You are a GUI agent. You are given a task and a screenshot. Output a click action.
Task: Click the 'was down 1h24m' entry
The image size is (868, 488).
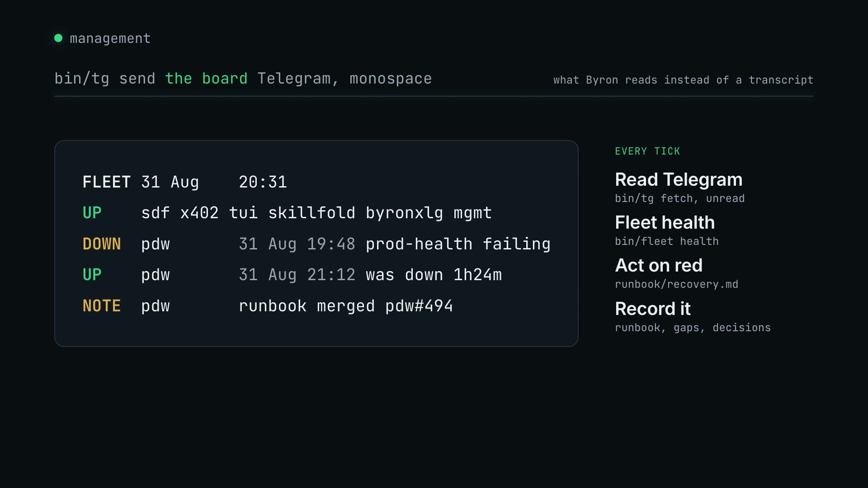434,275
